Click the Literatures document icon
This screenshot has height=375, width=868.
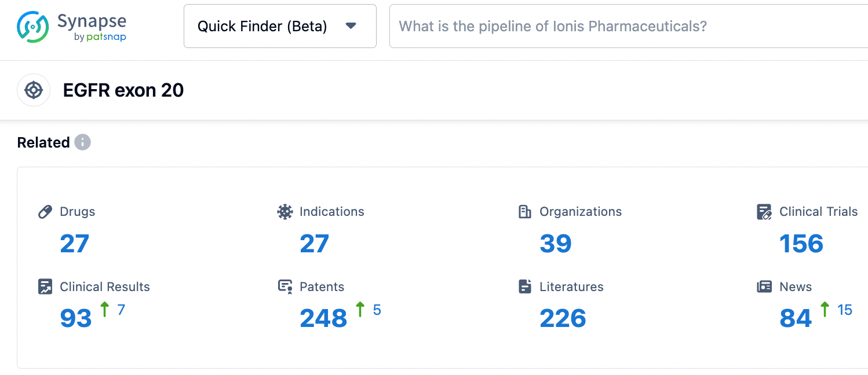point(525,287)
